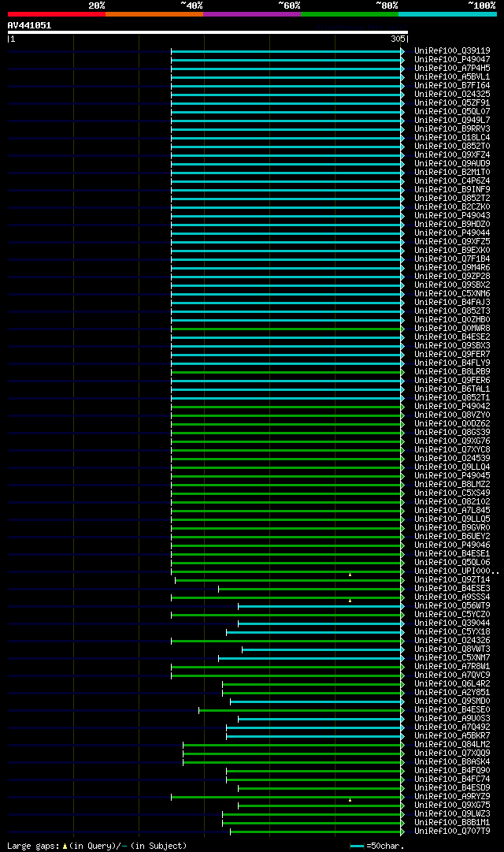Click the UniRef100_Q707T9 label
Viewport: 504px width, 852px height.
point(452,832)
